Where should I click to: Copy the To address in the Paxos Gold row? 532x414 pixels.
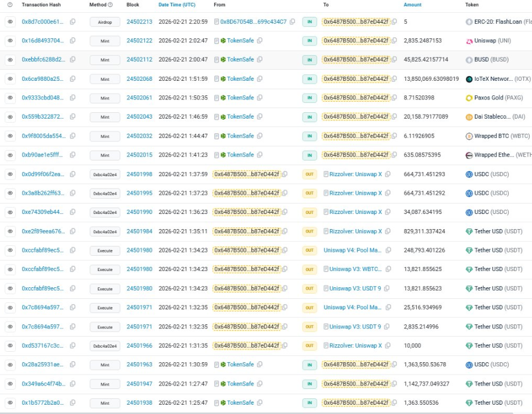pyautogui.click(x=394, y=98)
